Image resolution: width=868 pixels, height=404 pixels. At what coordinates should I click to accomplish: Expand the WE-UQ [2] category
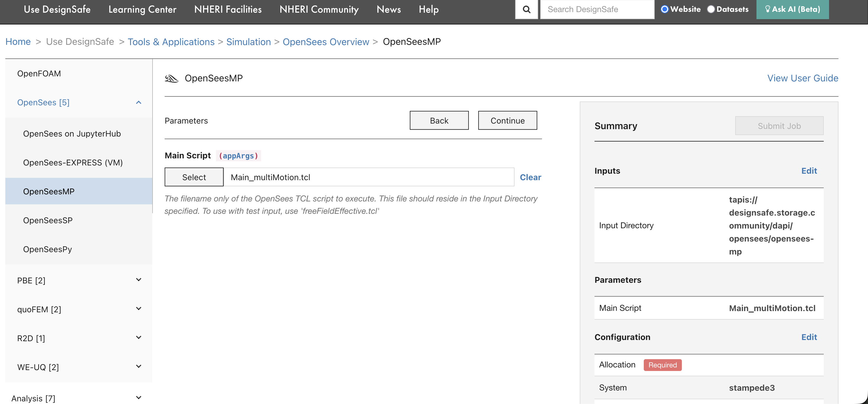click(x=138, y=367)
